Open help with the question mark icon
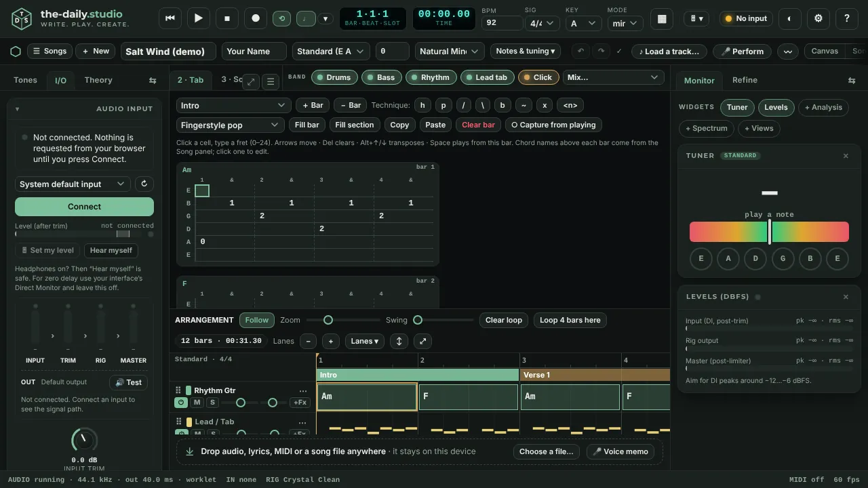This screenshot has width=868, height=488. tap(847, 18)
